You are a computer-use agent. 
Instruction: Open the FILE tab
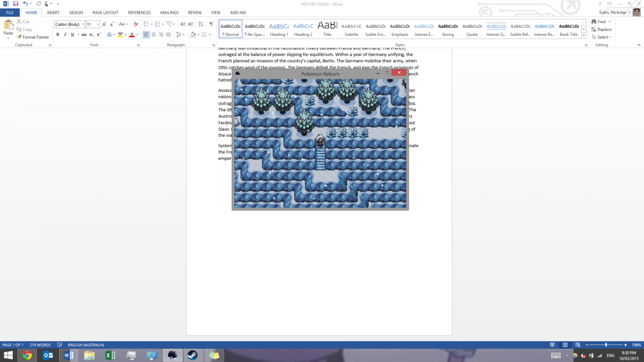coord(10,12)
